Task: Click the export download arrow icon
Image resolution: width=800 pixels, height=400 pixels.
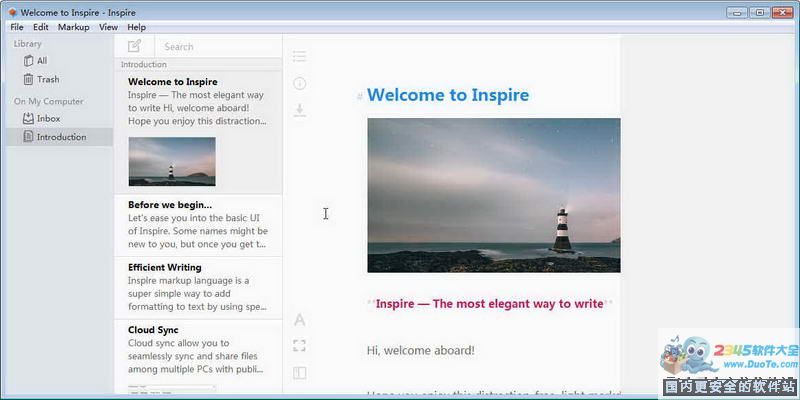Action: point(300,111)
